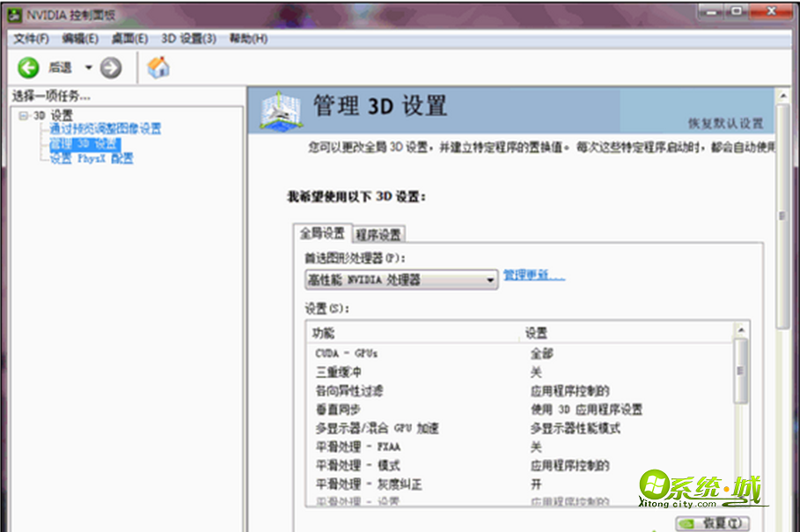Open the 3D 设置(3) menu
The height and width of the screenshot is (532, 800).
pyautogui.click(x=188, y=39)
